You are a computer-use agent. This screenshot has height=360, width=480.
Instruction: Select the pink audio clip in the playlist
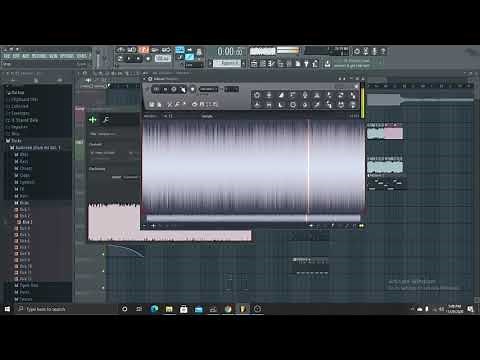(393, 134)
